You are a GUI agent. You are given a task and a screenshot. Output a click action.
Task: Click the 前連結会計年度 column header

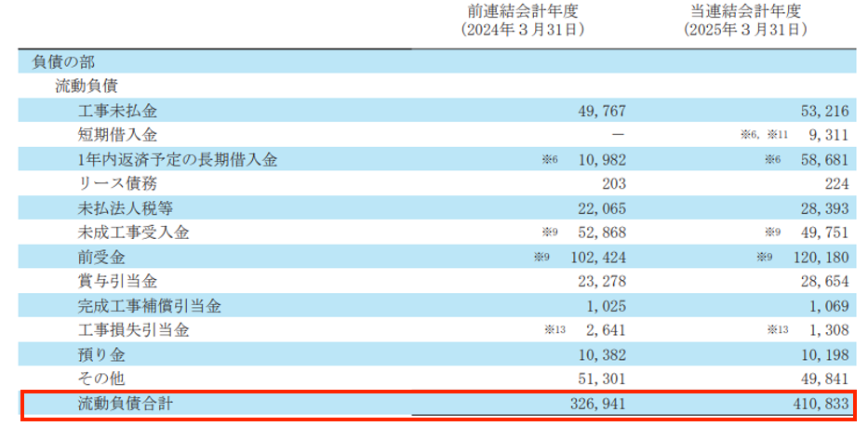[x=523, y=10]
